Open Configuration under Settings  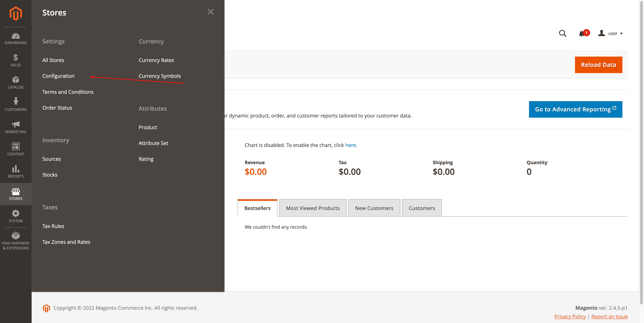pyautogui.click(x=58, y=76)
